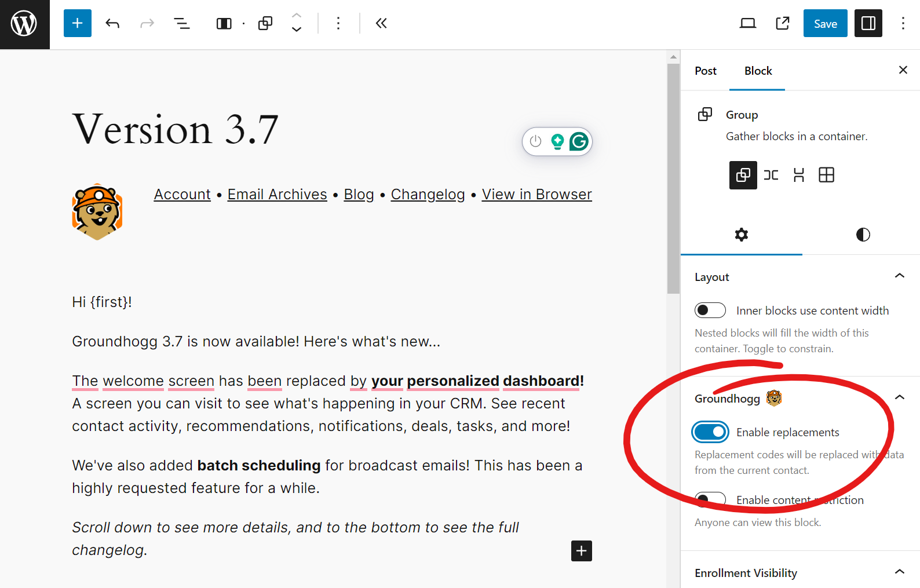Transform group to Grid variation
The height and width of the screenshot is (588, 920).
pos(827,175)
